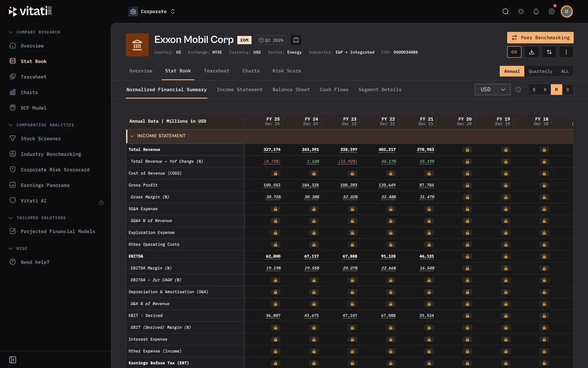The width and height of the screenshot is (588, 368).
Task: Switch to the Tearsheet tab
Action: [x=217, y=71]
